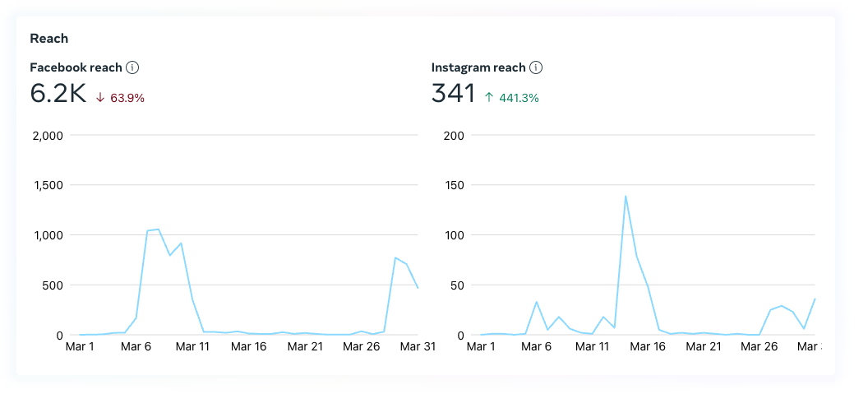Click Mar 31 label on Facebook chart
The width and height of the screenshot is (868, 408).
click(418, 347)
